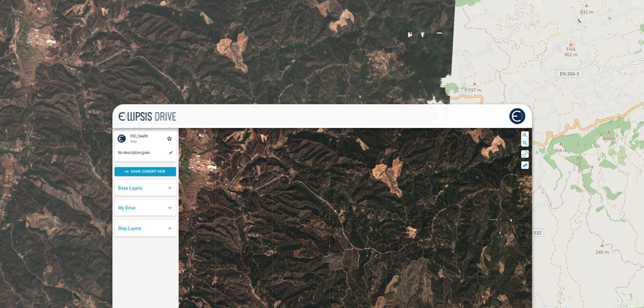Click the EN 266-3 road label
Screen dimensions: 644x308
569,73
